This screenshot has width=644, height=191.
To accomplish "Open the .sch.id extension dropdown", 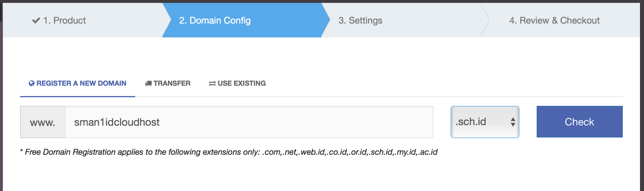I will click(484, 122).
